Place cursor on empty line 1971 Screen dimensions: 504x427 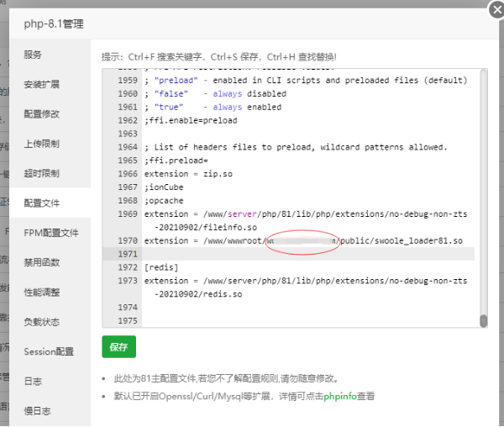(308, 254)
